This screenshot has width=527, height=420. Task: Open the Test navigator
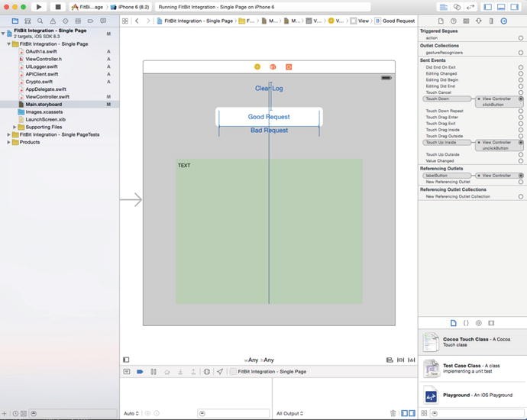[x=65, y=21]
